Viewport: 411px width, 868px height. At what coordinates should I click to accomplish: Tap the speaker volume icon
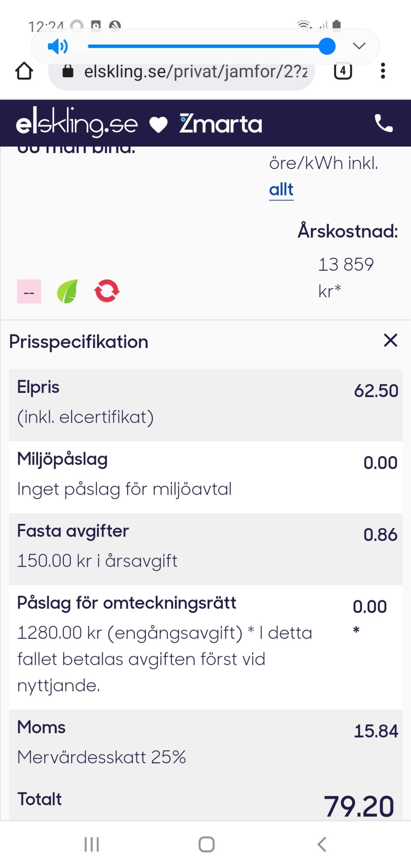(58, 46)
